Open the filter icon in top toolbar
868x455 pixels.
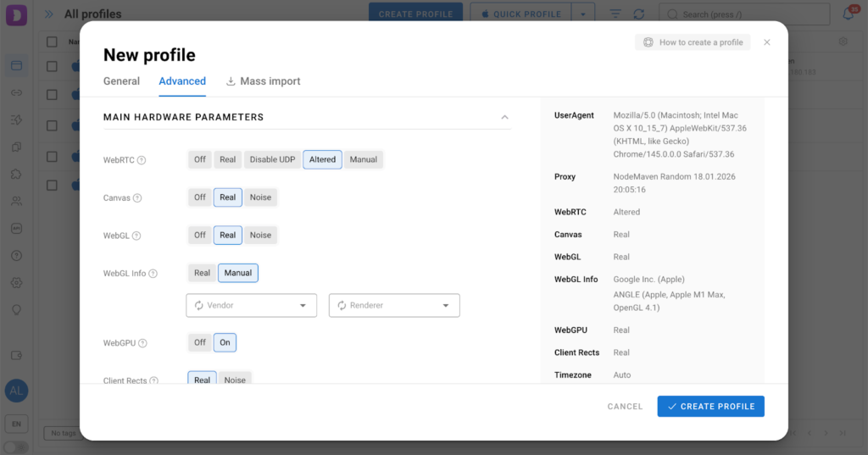point(615,14)
